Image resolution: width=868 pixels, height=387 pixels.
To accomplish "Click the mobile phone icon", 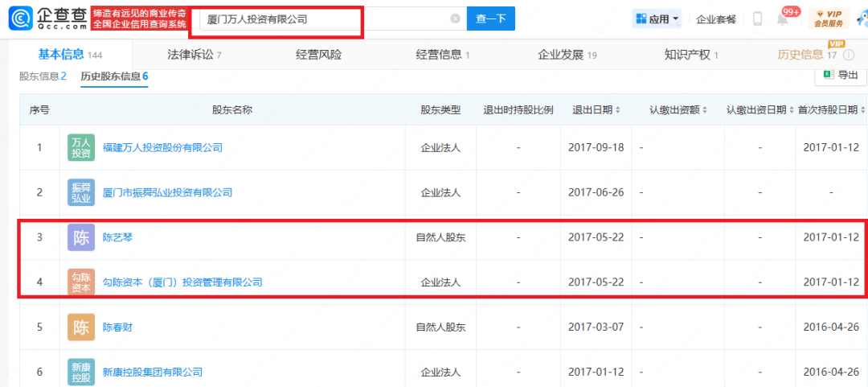I will pos(757,19).
